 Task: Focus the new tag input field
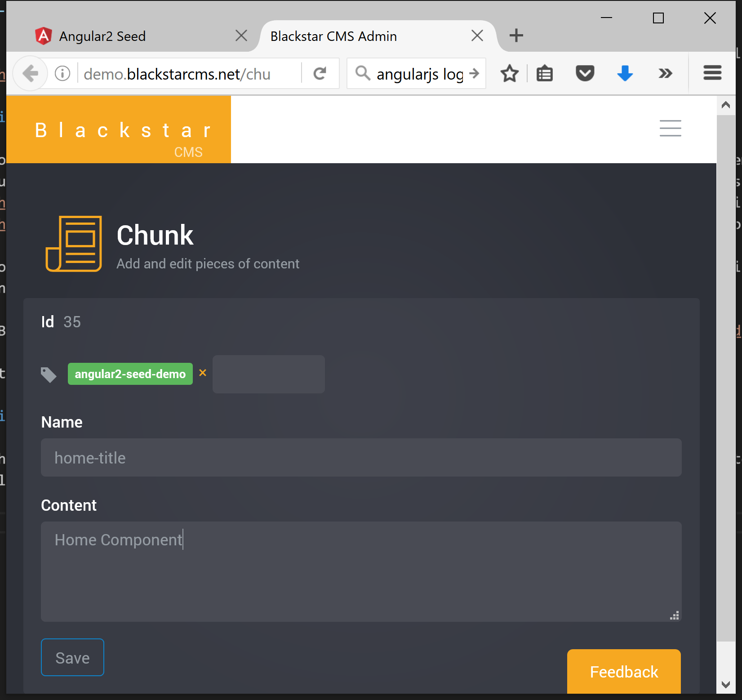click(268, 374)
